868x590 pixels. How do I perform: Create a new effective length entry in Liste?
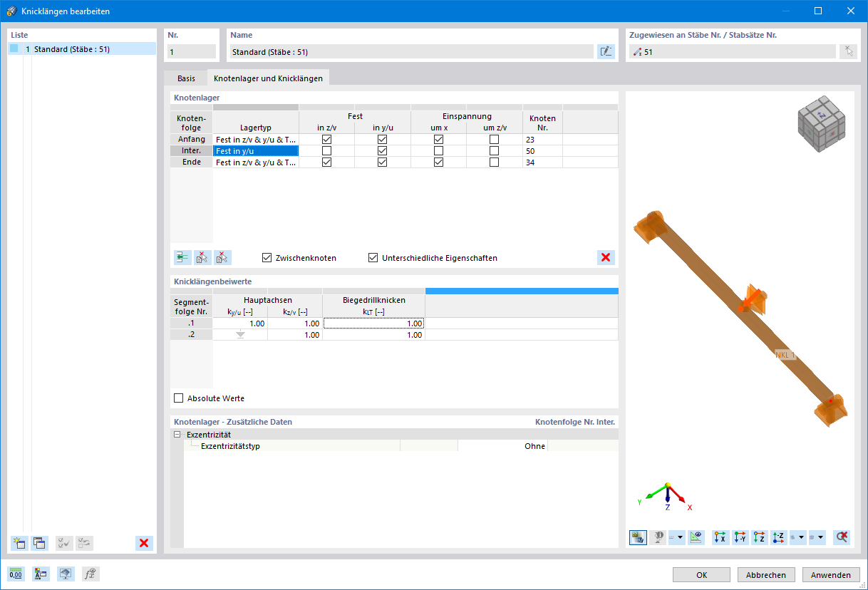[19, 543]
